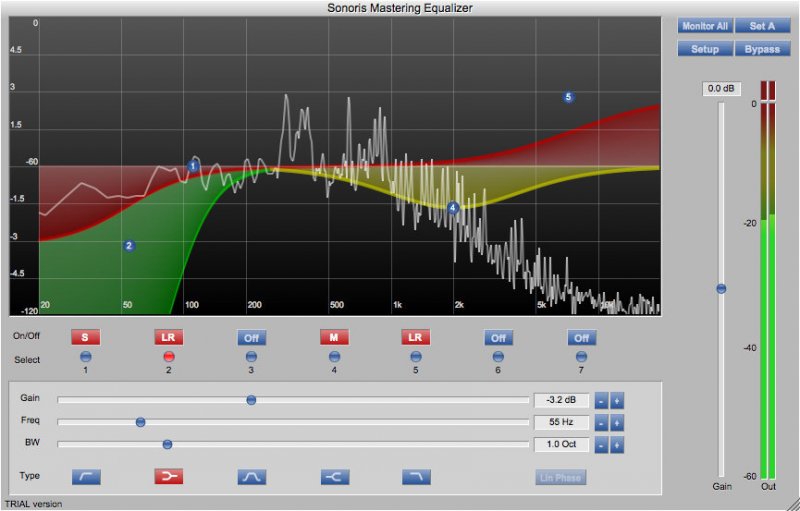Select the low-pass filter type icon
The image size is (800, 511).
click(x=416, y=477)
